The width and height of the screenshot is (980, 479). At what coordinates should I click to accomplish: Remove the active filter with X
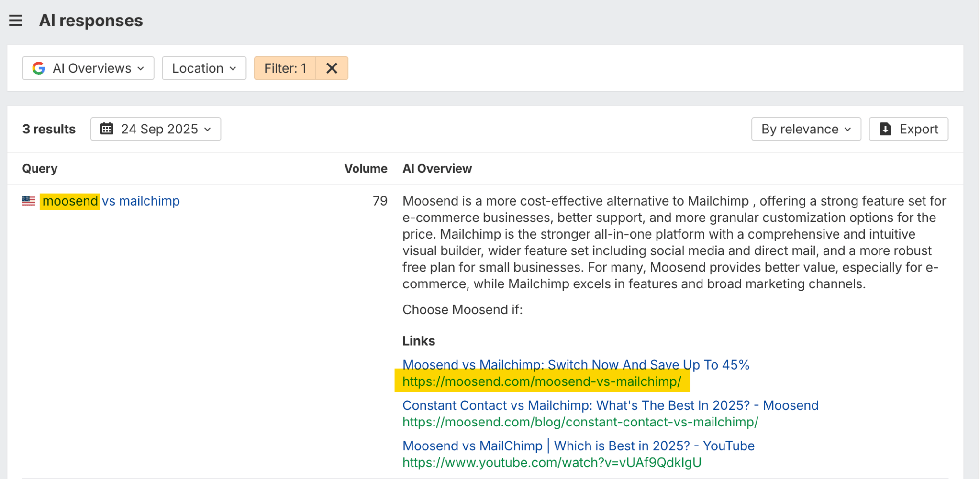point(332,68)
